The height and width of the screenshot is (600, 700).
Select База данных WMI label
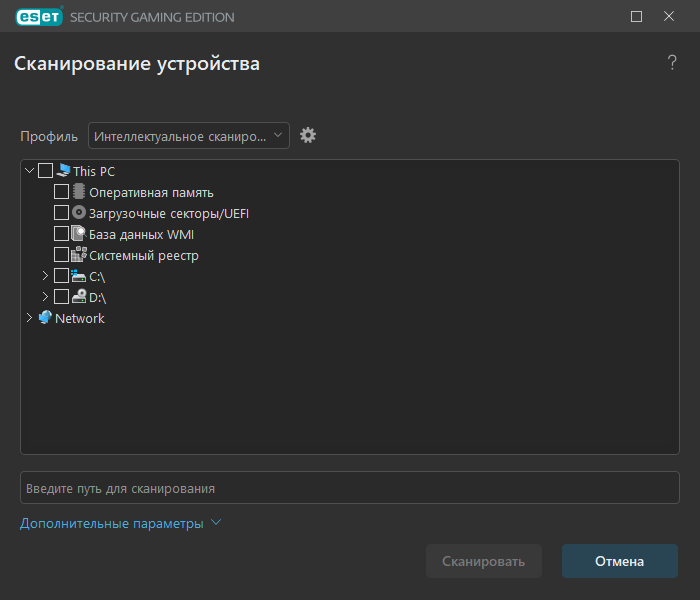tap(142, 234)
